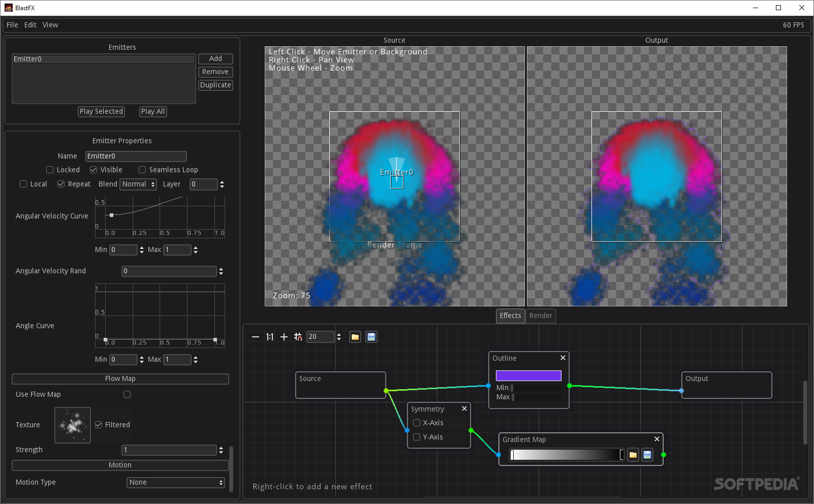Image resolution: width=814 pixels, height=504 pixels.
Task: Toggle the Filtered texture checkbox
Action: coord(99,425)
